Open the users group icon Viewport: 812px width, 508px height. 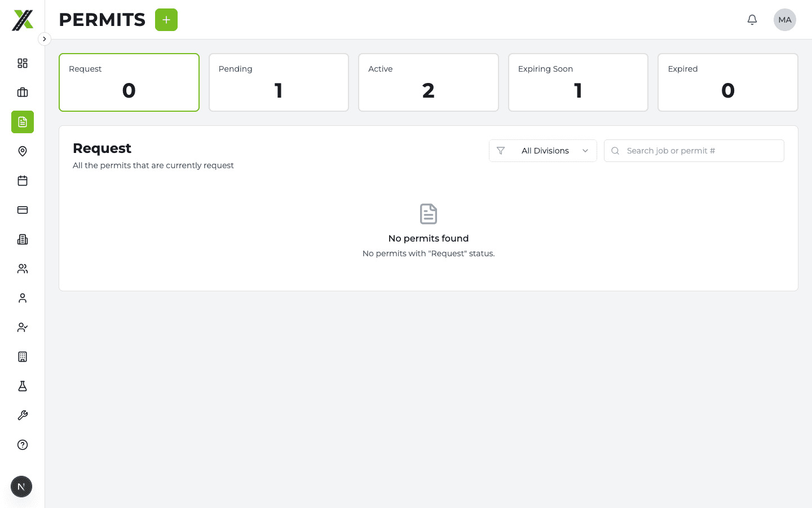23,269
